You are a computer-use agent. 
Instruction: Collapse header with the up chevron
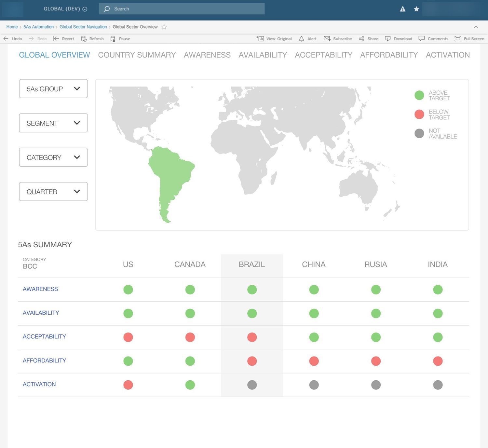click(476, 27)
